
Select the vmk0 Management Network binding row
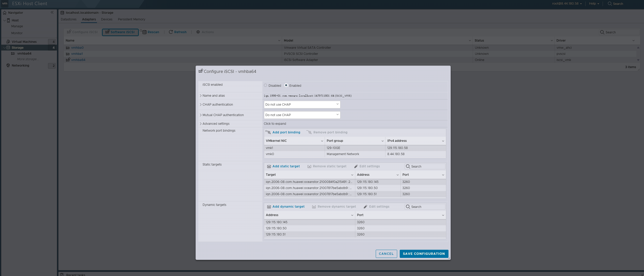pyautogui.click(x=355, y=154)
